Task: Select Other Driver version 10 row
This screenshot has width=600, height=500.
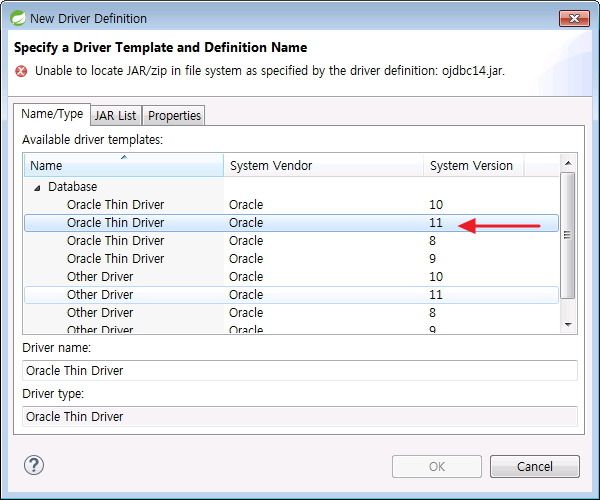Action: coord(291,277)
